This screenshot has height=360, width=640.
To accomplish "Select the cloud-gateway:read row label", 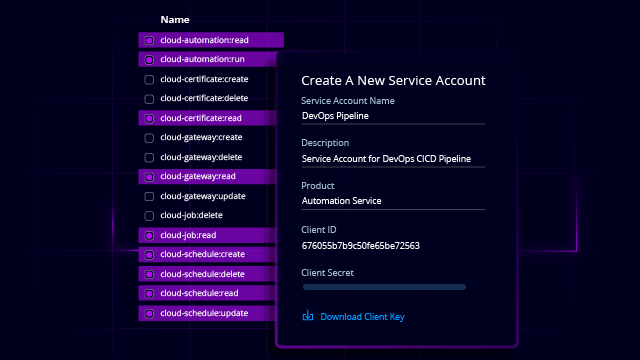I will pyautogui.click(x=198, y=176).
